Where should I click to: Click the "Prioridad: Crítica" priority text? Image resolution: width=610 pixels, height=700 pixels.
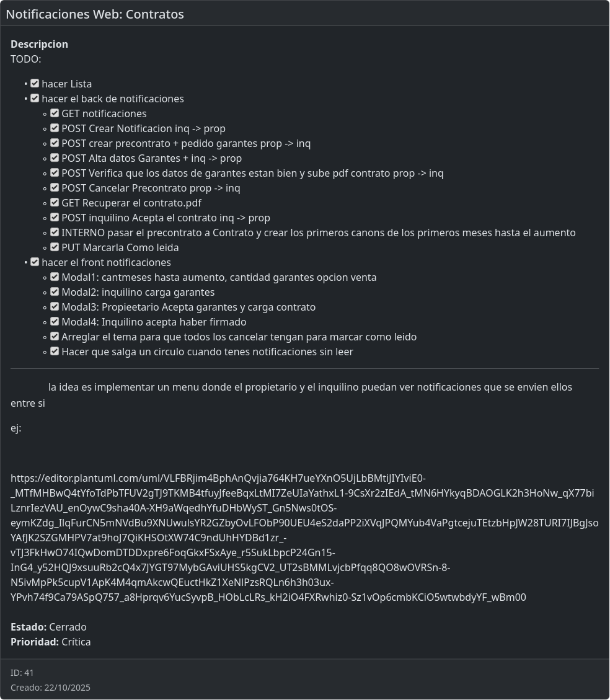51,642
